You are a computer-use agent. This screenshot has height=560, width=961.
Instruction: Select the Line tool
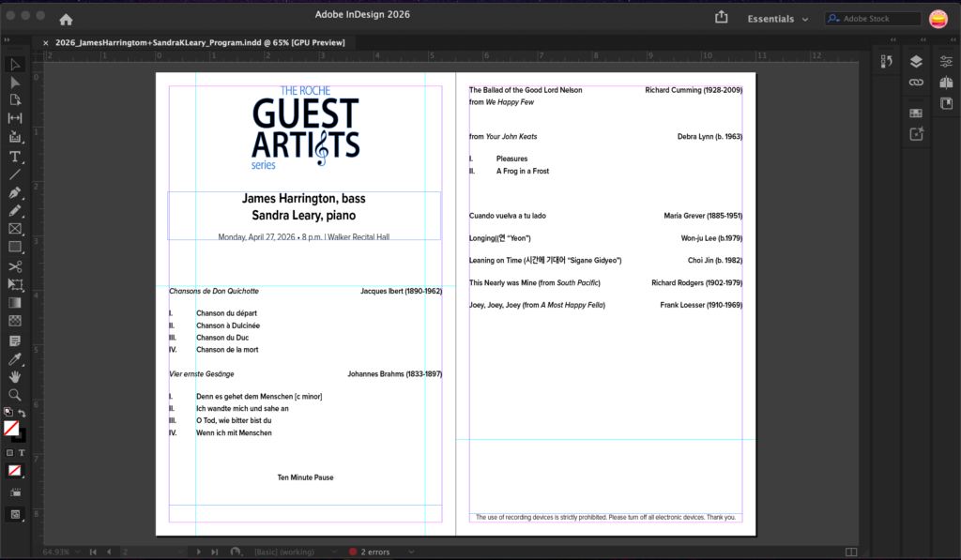coord(15,174)
